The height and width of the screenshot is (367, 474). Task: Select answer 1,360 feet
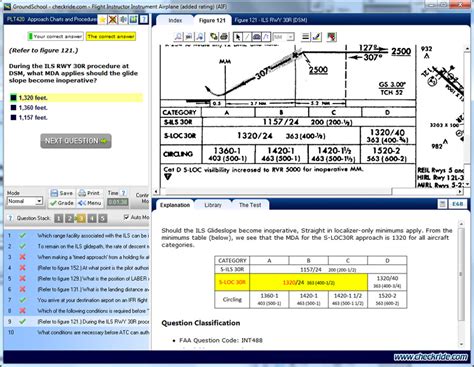tap(29, 108)
